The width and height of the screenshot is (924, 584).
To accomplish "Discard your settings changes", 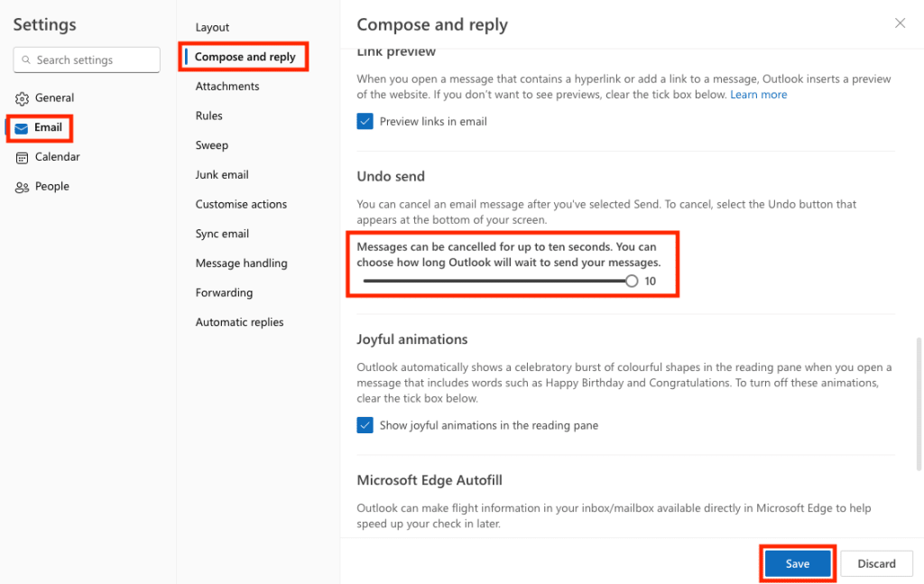I will click(876, 562).
